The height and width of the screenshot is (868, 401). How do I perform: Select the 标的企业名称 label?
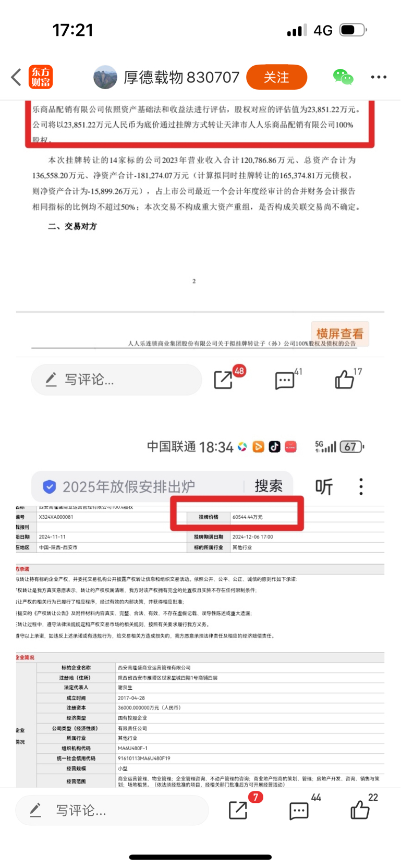(x=76, y=667)
